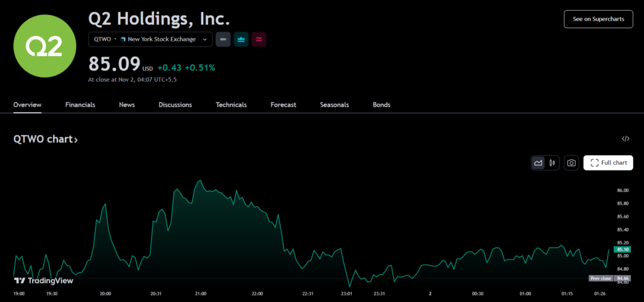
Task: Open the Financials tab
Action: coord(80,105)
